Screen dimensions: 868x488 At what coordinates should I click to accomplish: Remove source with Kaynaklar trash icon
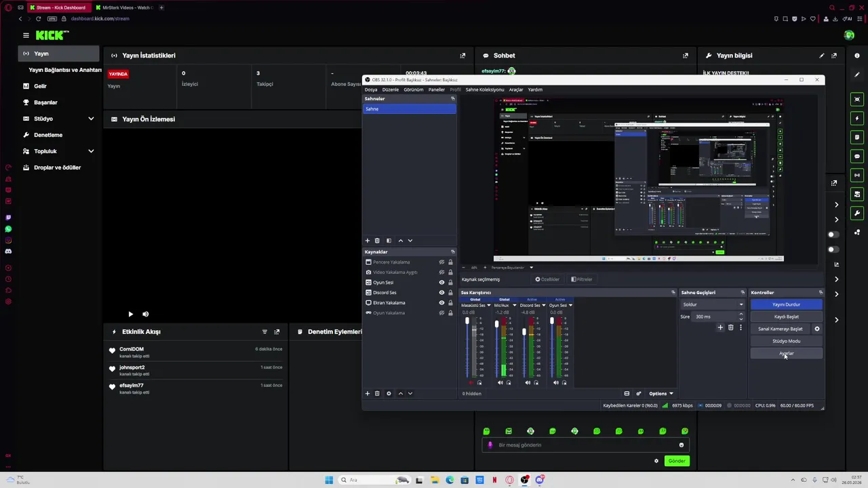coord(377,393)
